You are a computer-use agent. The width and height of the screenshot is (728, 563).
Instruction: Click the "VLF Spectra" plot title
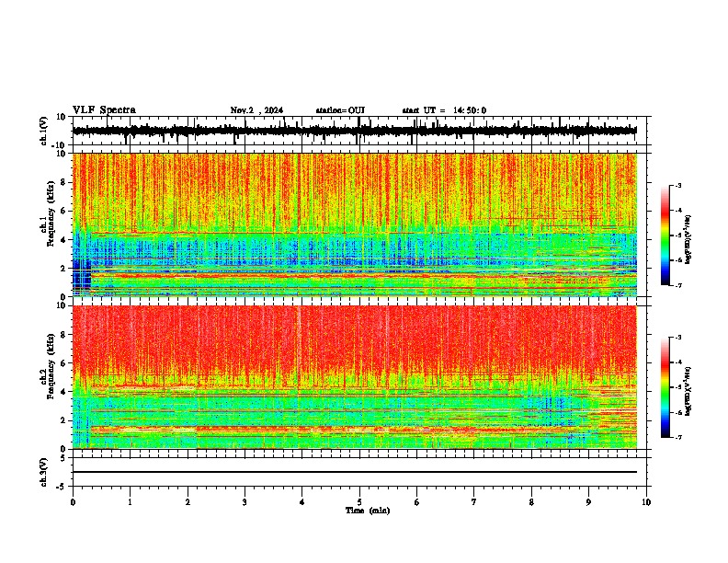click(104, 110)
